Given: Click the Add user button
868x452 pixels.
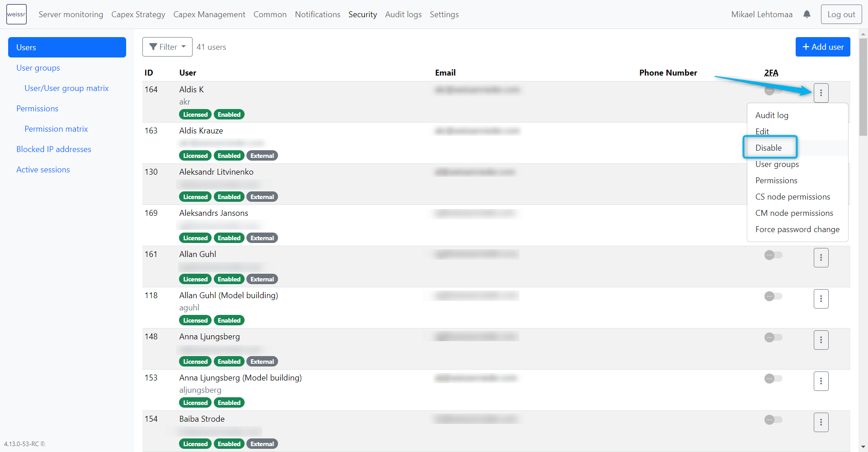Looking at the screenshot, I should pyautogui.click(x=823, y=47).
